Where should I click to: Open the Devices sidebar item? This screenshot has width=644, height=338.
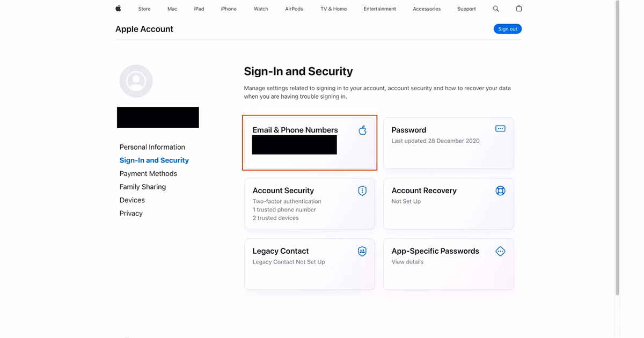point(132,200)
